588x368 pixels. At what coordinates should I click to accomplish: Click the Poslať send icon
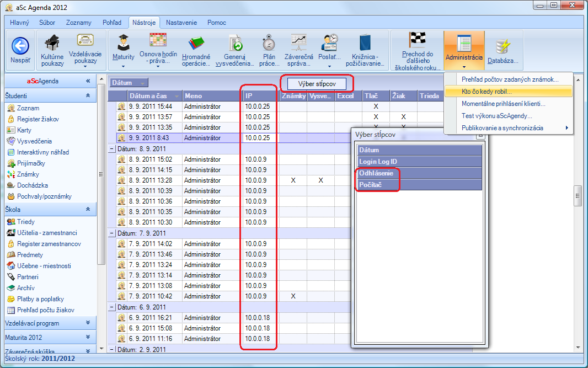330,42
